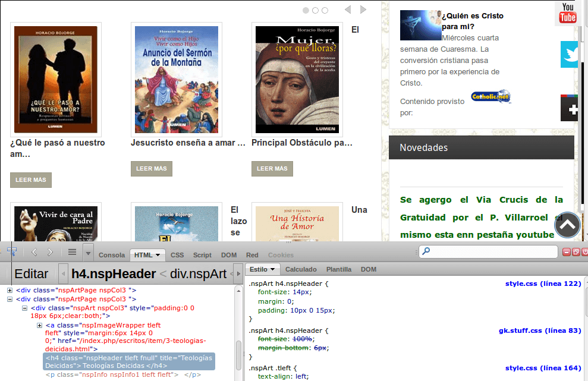Open the Firebug command line lines icon
The width and height of the screenshot is (588, 381).
point(73,252)
